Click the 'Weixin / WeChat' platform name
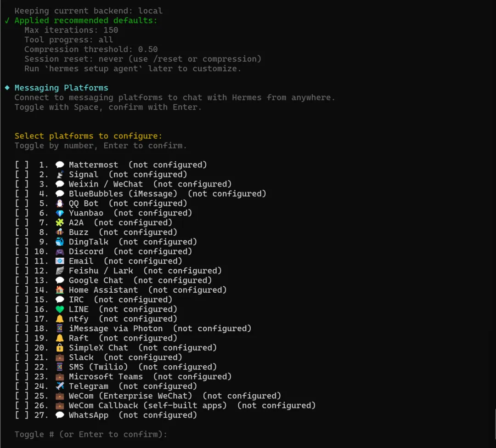 tap(106, 184)
